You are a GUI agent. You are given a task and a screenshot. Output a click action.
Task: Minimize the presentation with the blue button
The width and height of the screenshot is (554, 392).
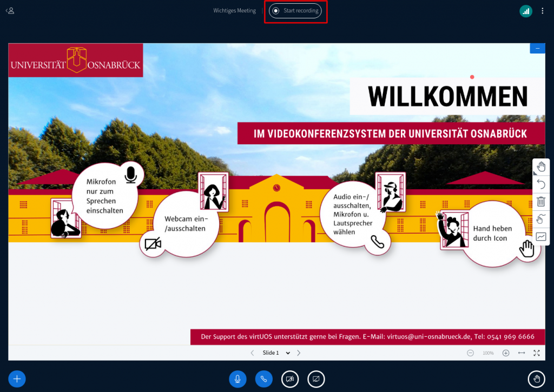537,48
